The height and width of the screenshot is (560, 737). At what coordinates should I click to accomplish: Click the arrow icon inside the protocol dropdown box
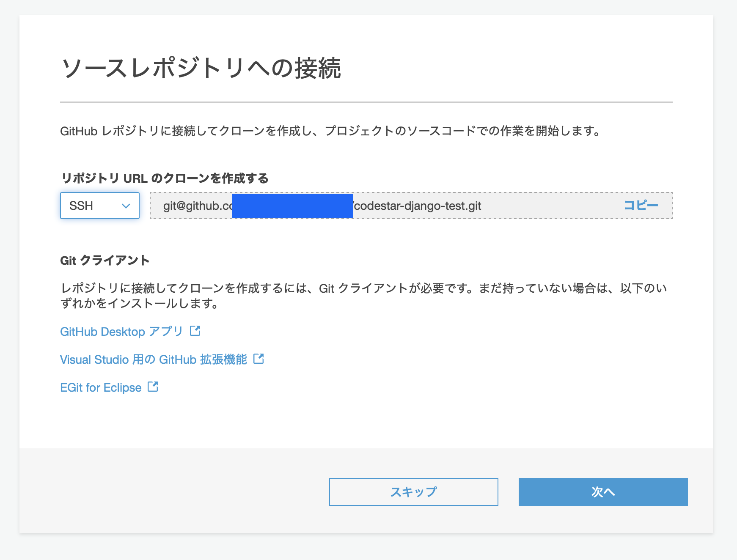click(126, 206)
